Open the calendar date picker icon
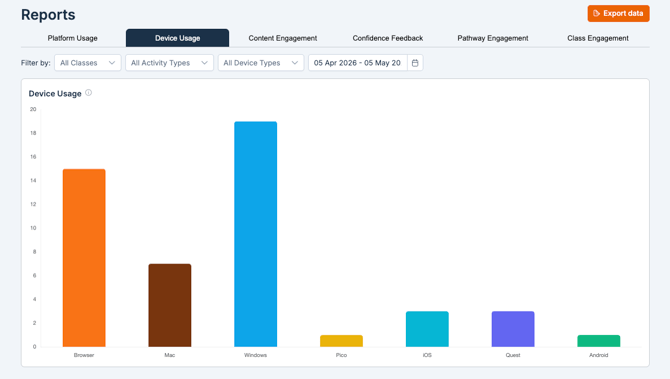 tap(415, 63)
